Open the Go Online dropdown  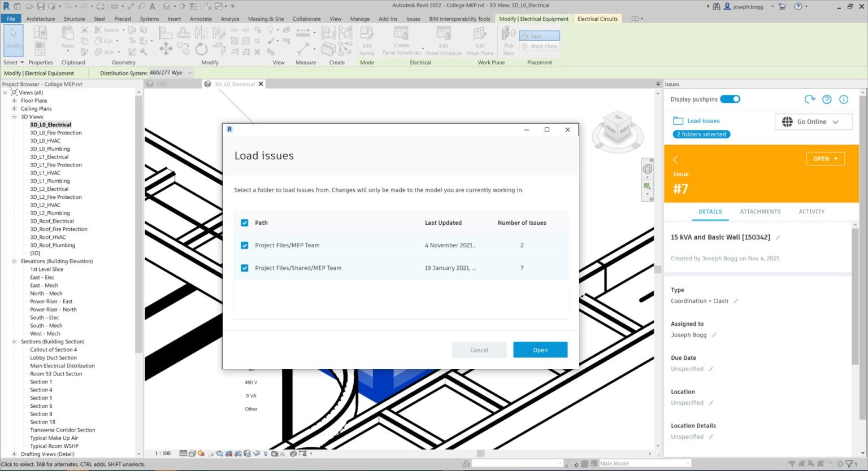[813, 121]
